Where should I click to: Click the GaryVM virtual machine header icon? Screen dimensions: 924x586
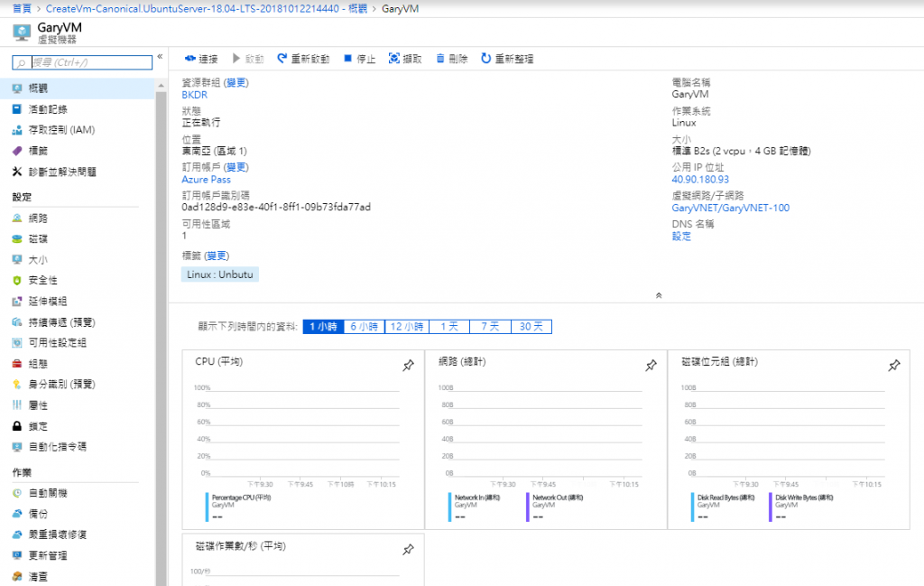(22, 33)
